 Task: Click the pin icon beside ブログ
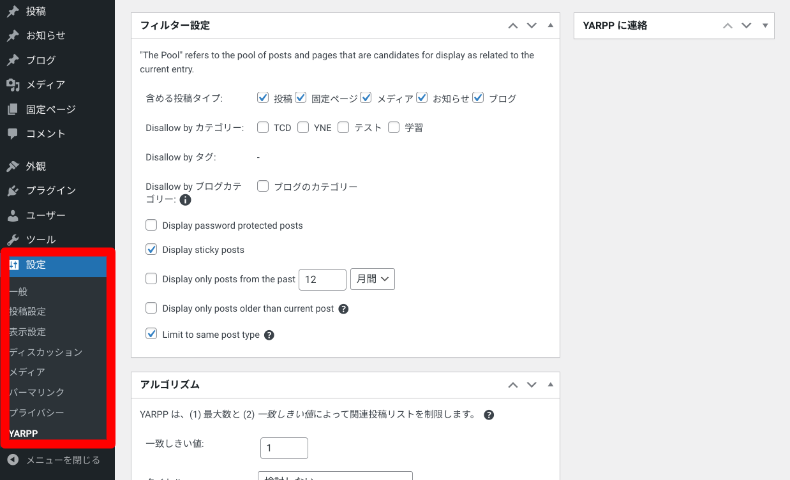[x=13, y=60]
